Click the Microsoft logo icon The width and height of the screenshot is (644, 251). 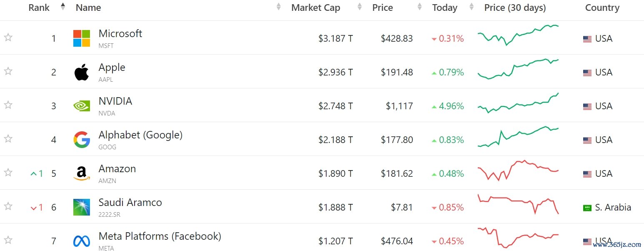(x=82, y=38)
